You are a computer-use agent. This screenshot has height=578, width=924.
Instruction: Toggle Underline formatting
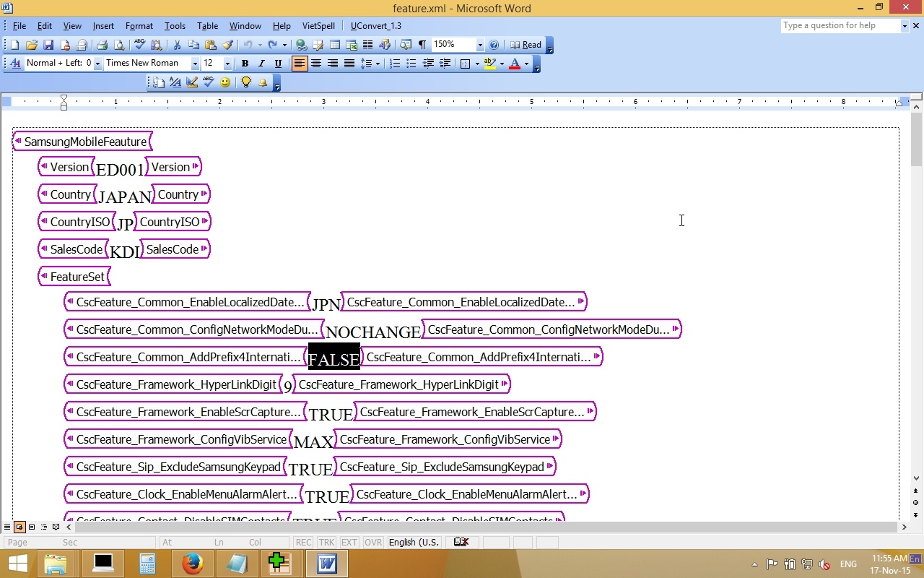coord(278,64)
